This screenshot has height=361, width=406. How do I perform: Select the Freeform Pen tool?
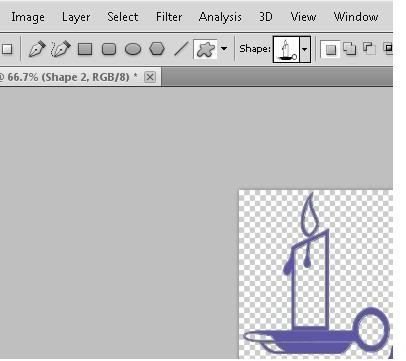(61, 49)
